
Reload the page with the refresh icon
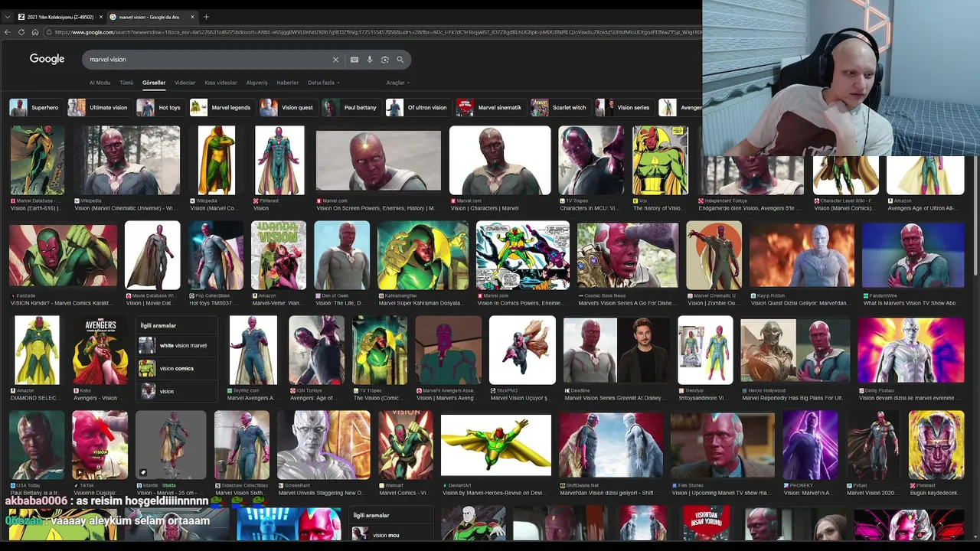pos(22,32)
